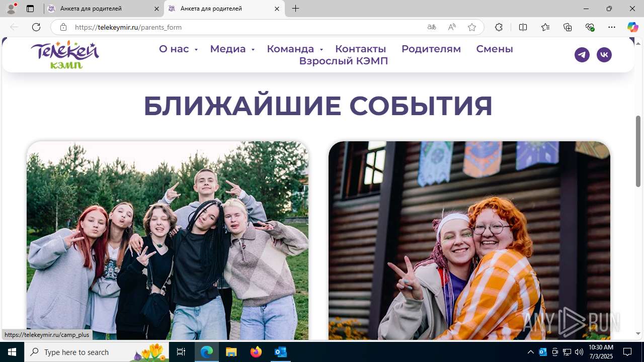
Task: Open the notification center icon
Action: (x=627, y=352)
